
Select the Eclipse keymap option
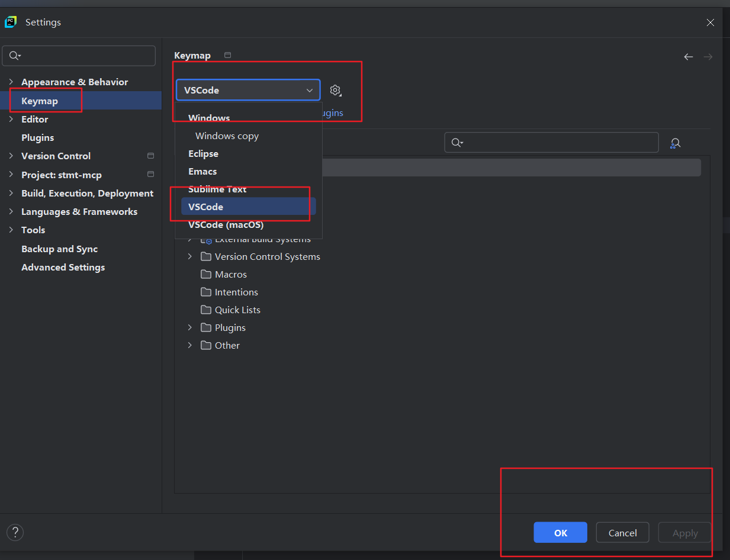(249, 153)
